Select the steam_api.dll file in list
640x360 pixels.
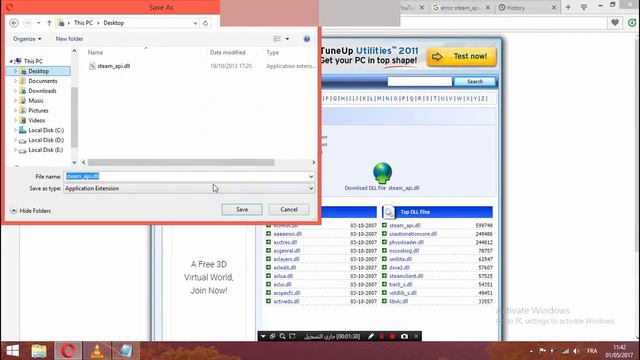[113, 66]
